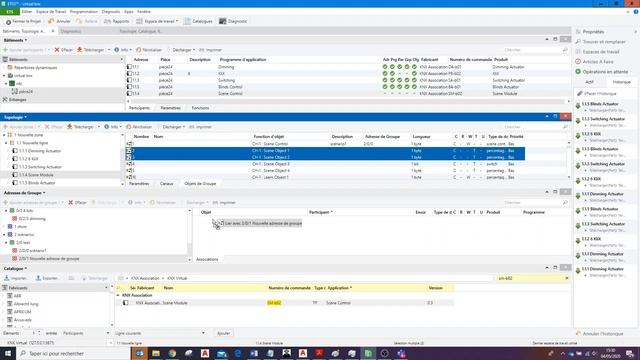Click the Eléments quantity input field

33,333
